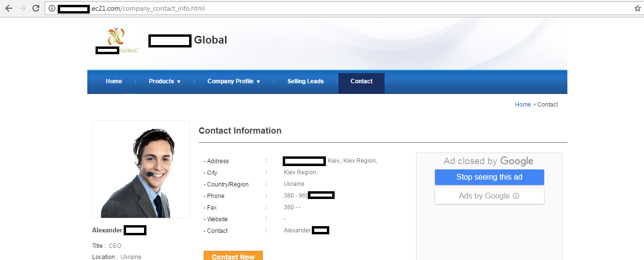Image resolution: width=644 pixels, height=260 pixels.
Task: Open the site information icon in the address bar
Action: 52,8
